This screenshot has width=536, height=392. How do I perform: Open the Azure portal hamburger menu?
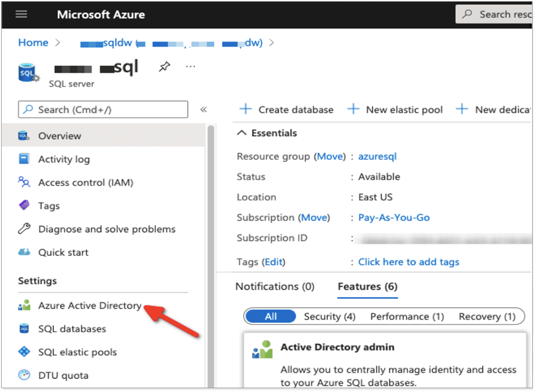tap(21, 14)
